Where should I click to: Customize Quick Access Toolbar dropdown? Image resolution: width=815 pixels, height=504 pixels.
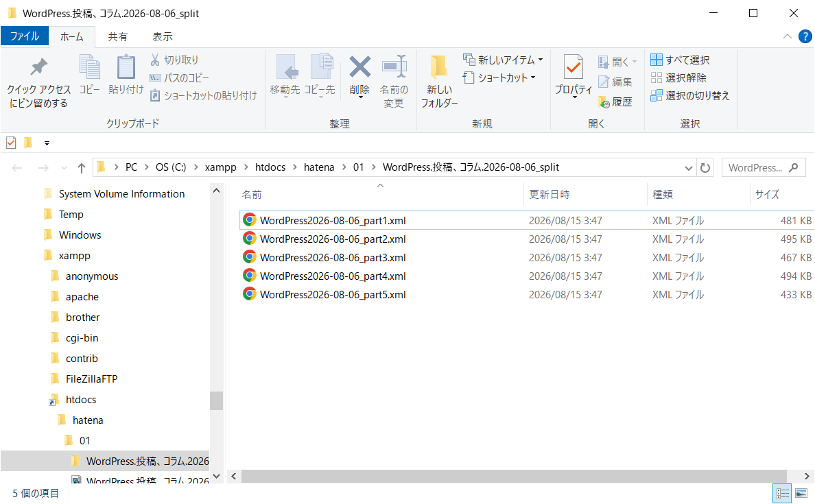tap(47, 143)
